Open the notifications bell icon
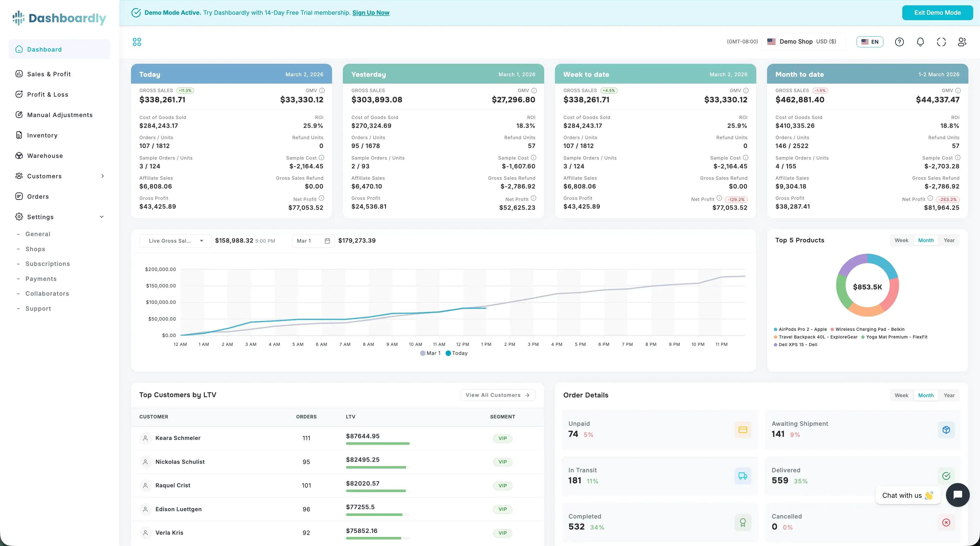Image resolution: width=980 pixels, height=546 pixels. pos(920,42)
